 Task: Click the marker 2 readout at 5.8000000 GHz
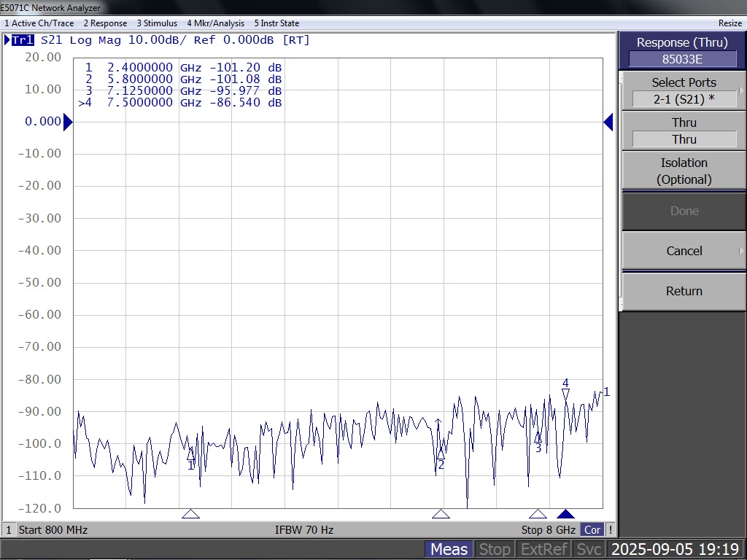[183, 79]
